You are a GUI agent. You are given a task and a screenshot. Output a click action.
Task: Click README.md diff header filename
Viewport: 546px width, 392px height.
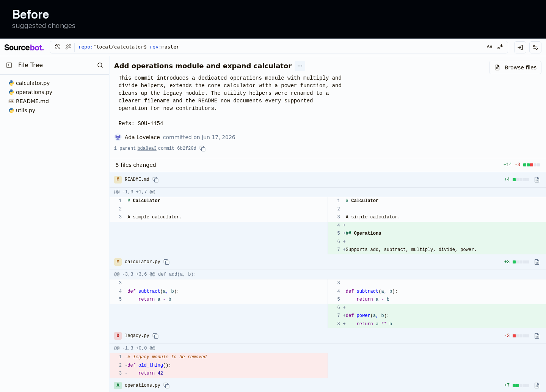pyautogui.click(x=137, y=180)
